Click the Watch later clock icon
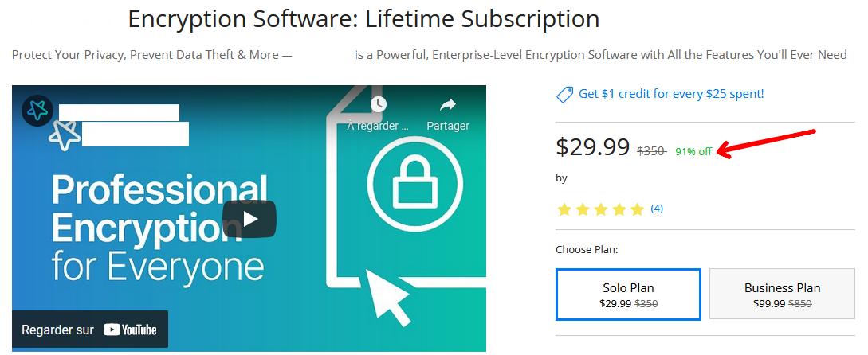Image resolution: width=868 pixels, height=355 pixels. click(x=378, y=104)
